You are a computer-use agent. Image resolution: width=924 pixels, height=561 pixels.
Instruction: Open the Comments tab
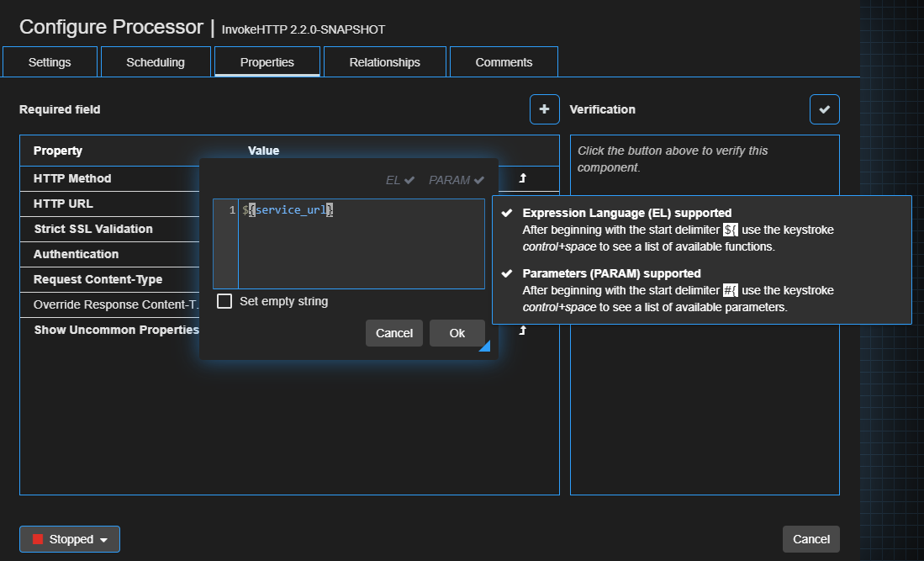tap(504, 61)
